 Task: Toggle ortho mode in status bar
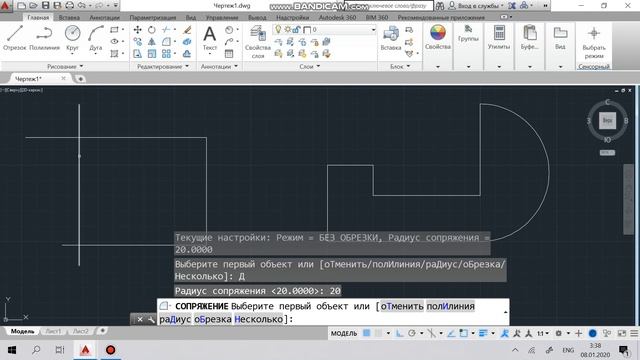pos(400,333)
